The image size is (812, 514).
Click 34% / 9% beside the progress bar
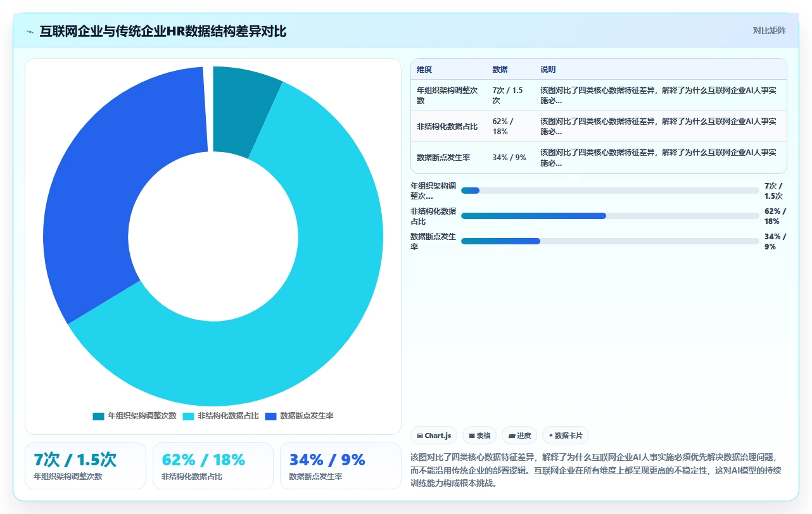coord(775,241)
